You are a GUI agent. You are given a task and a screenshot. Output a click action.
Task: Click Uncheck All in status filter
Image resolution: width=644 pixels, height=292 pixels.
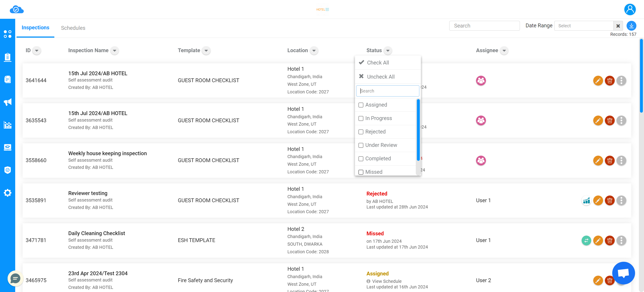[x=380, y=77]
